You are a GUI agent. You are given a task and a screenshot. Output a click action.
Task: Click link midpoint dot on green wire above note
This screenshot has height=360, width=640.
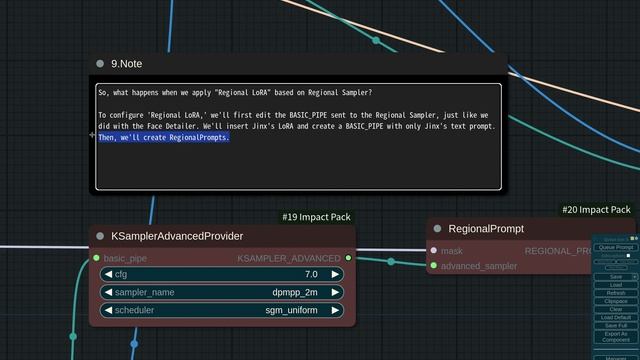(x=376, y=40)
